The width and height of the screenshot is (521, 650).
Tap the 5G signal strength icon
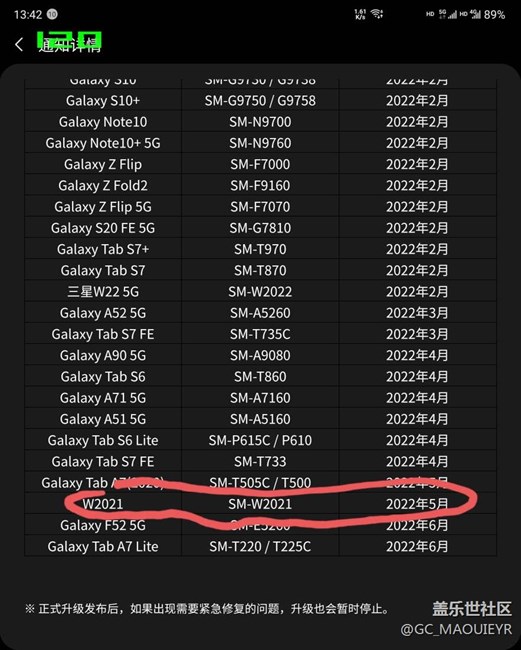coord(448,15)
